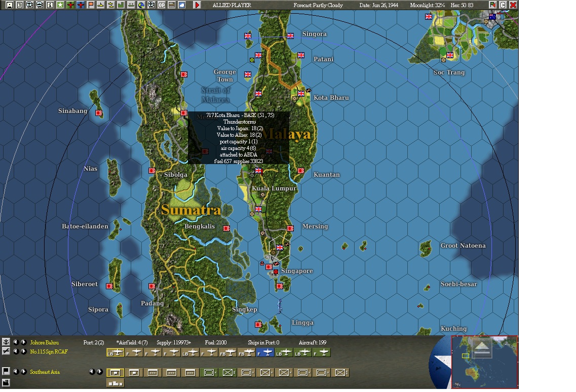
Task: Go to previous base before Johore Bahru
Action: tap(16, 342)
